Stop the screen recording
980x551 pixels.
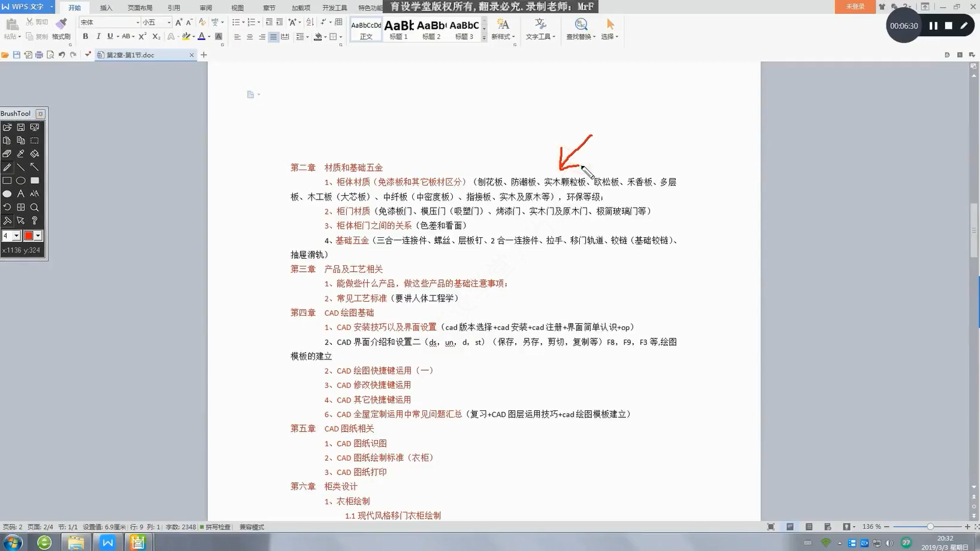pos(949,26)
